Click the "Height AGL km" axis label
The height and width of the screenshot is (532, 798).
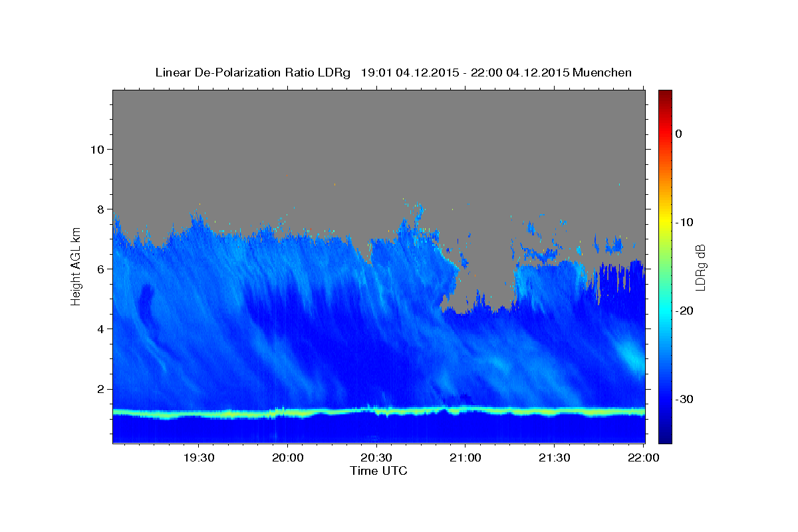pos(76,266)
